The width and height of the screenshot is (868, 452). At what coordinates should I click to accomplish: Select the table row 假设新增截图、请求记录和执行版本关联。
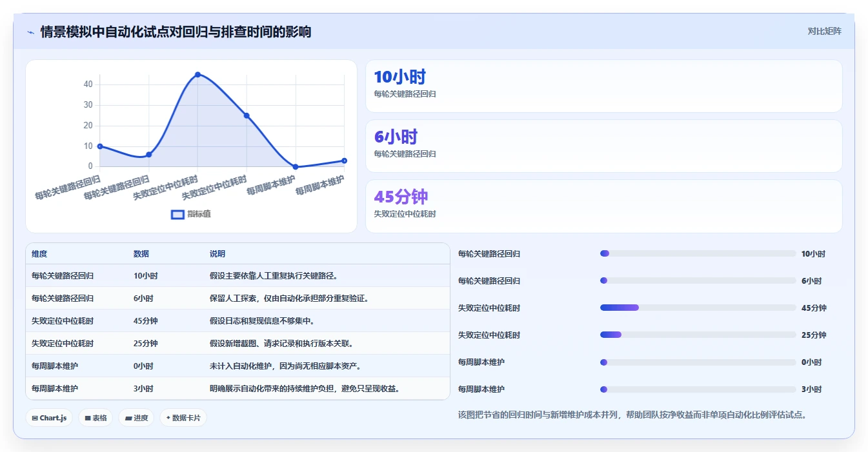(x=237, y=344)
